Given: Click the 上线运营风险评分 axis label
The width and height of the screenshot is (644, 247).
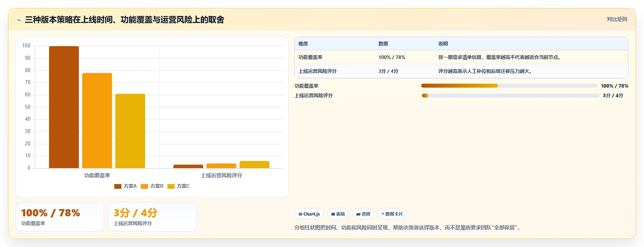Looking at the screenshot, I should click(221, 175).
